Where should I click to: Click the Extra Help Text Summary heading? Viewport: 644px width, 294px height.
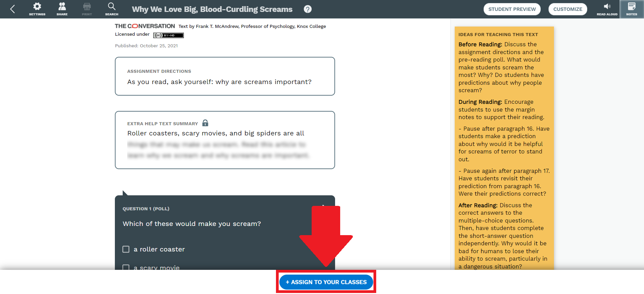coord(162,124)
